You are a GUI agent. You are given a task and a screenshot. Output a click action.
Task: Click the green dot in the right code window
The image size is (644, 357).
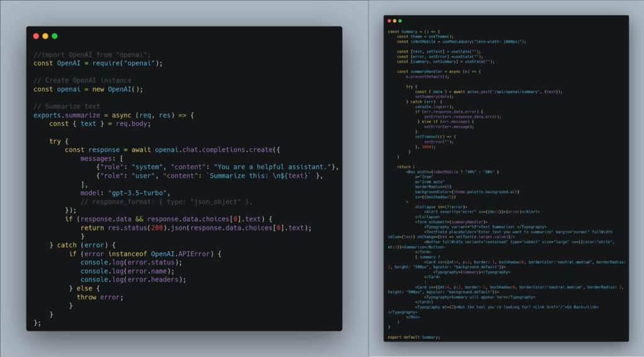coord(400,21)
